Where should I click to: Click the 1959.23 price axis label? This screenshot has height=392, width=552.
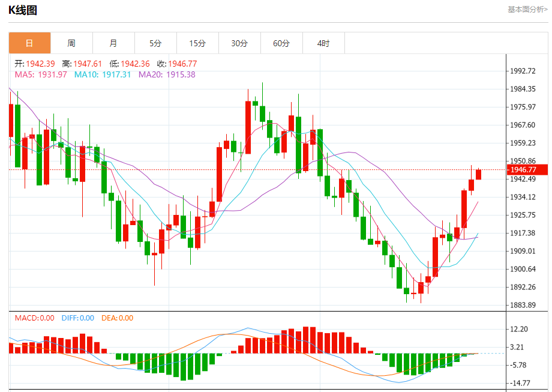click(523, 143)
